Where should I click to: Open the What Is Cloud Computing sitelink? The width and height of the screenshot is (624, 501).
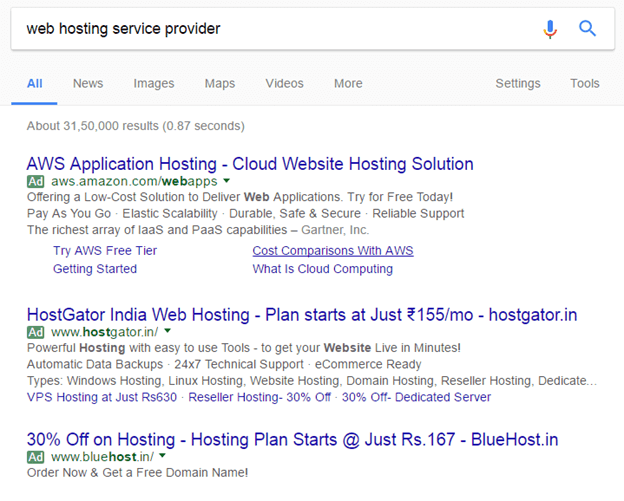[x=322, y=269]
